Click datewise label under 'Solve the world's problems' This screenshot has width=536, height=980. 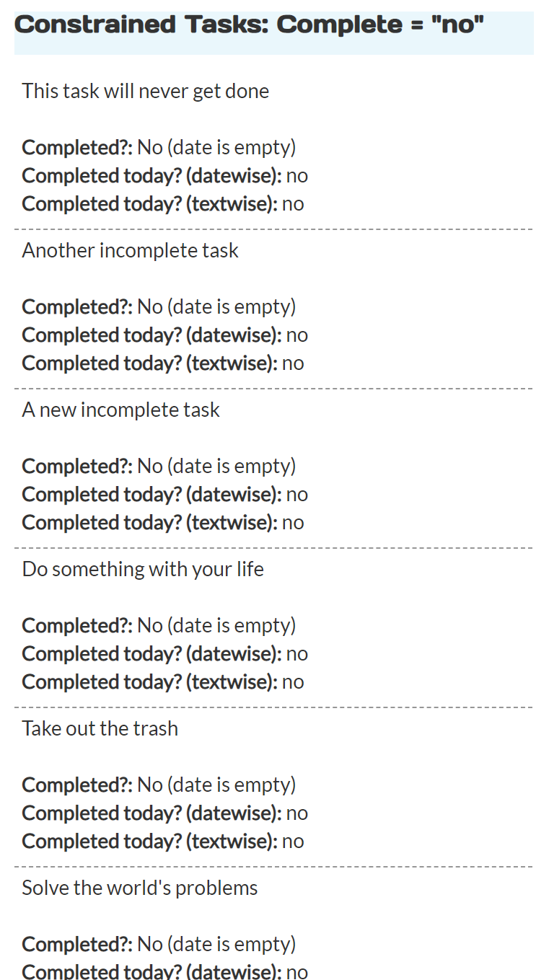151,971
